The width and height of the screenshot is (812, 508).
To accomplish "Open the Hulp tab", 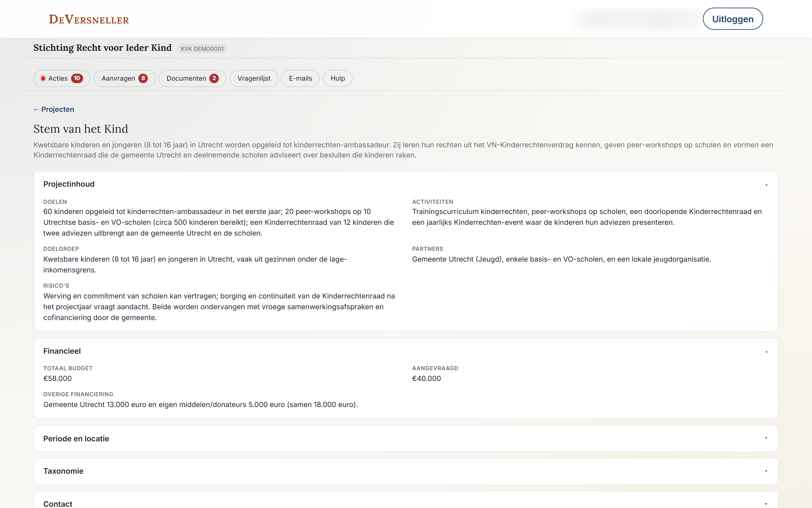I will point(337,78).
